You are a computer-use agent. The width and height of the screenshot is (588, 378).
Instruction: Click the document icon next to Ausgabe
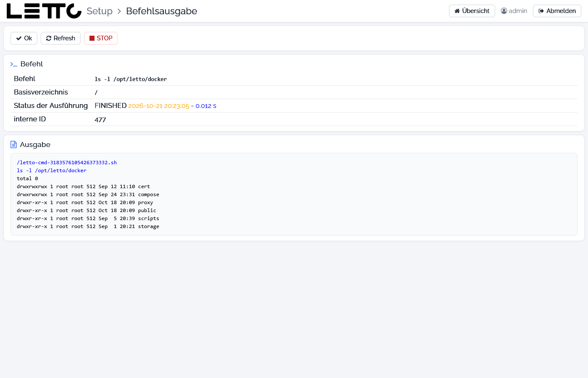tap(13, 144)
